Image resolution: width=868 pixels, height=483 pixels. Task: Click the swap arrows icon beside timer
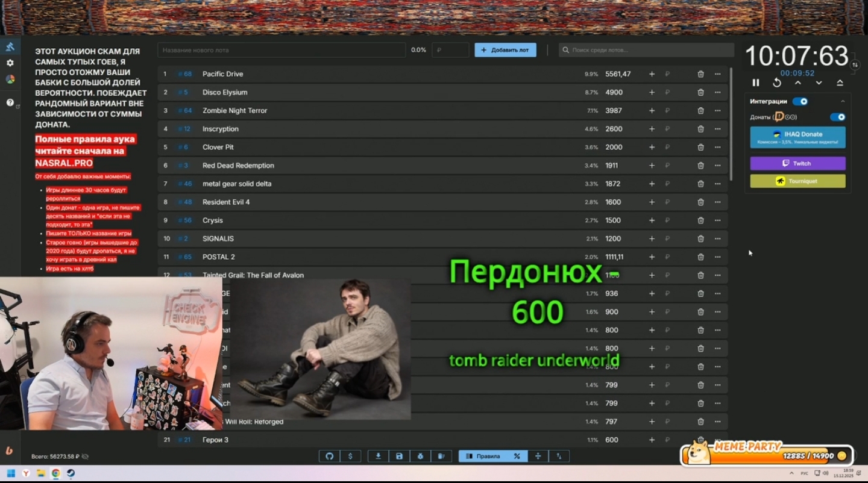click(855, 64)
